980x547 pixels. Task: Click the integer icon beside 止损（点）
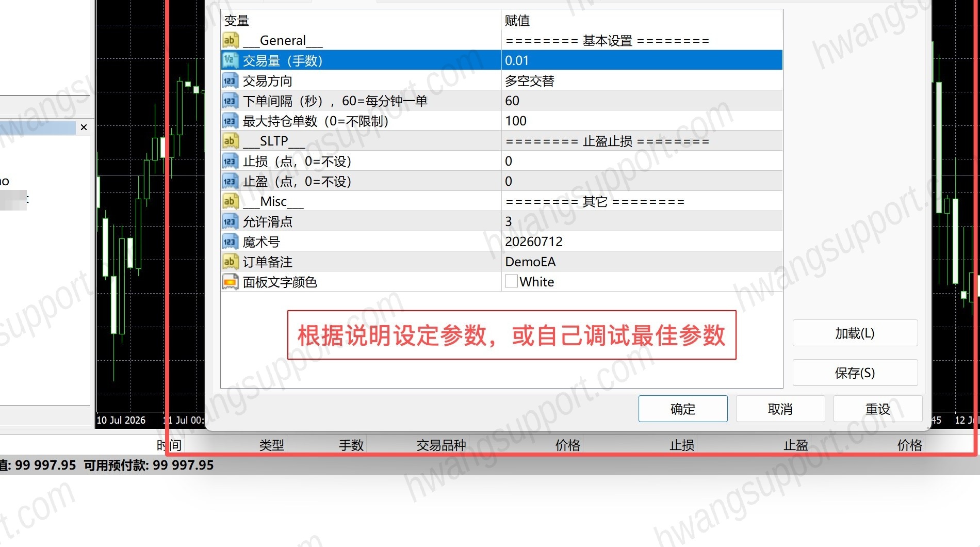(230, 161)
